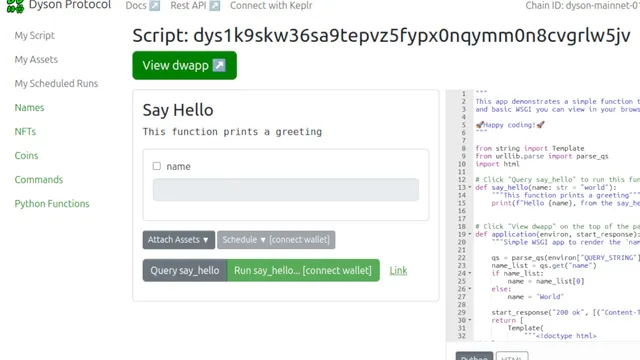Screen dimensions: 640x360
Task: Switch to the HTML code tab
Action: 512,356
